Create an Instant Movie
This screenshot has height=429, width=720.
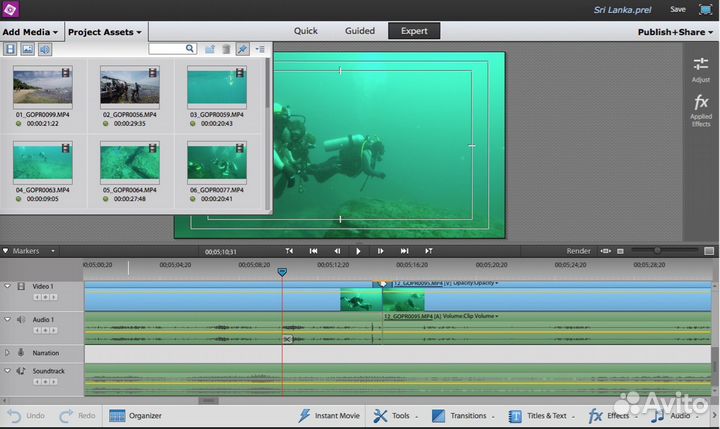tap(330, 415)
